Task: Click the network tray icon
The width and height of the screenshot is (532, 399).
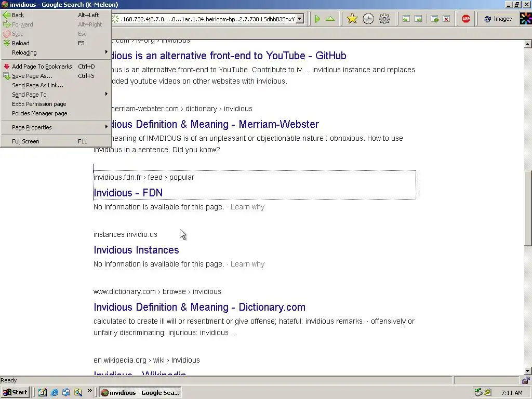Action: [478, 393]
